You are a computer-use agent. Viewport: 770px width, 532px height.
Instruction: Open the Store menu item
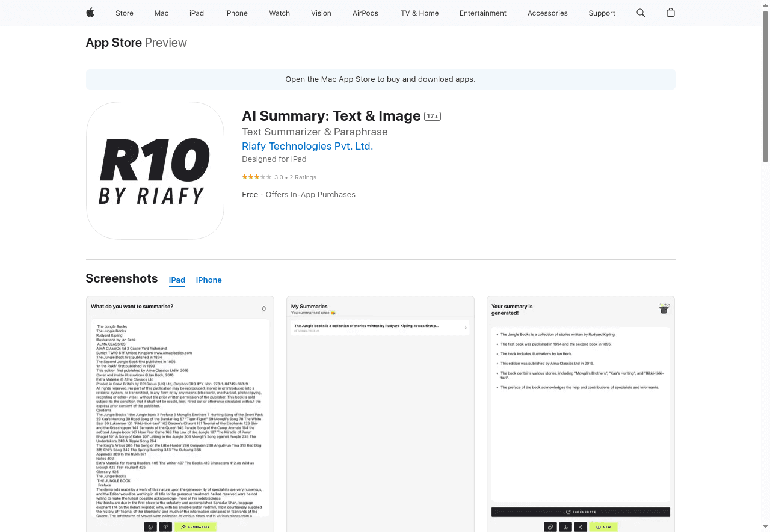click(125, 13)
